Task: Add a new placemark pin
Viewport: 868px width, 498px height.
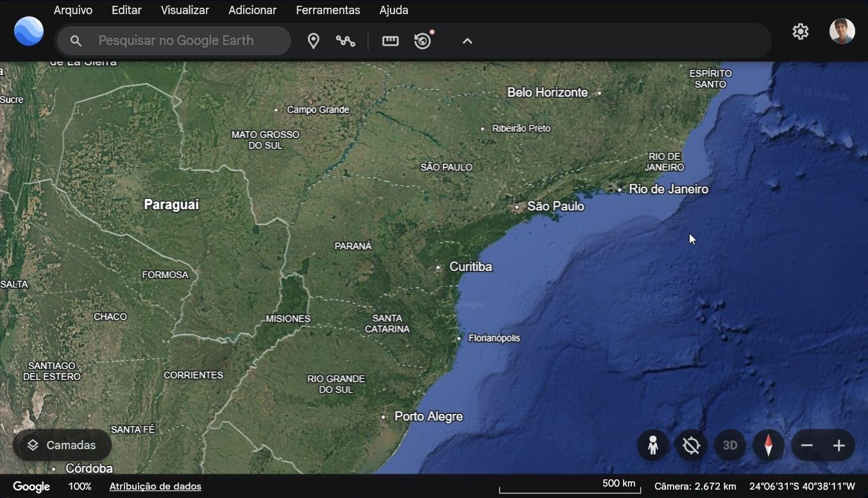Action: (x=314, y=40)
